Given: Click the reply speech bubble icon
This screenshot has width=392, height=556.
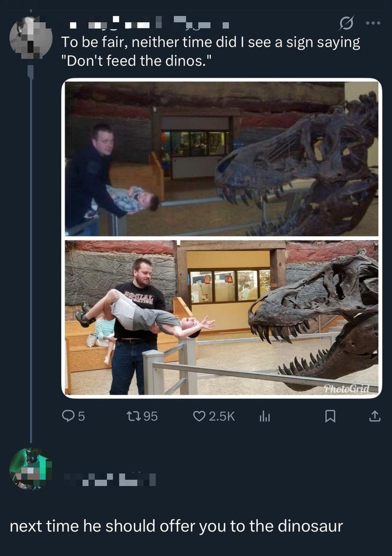Looking at the screenshot, I should [68, 416].
